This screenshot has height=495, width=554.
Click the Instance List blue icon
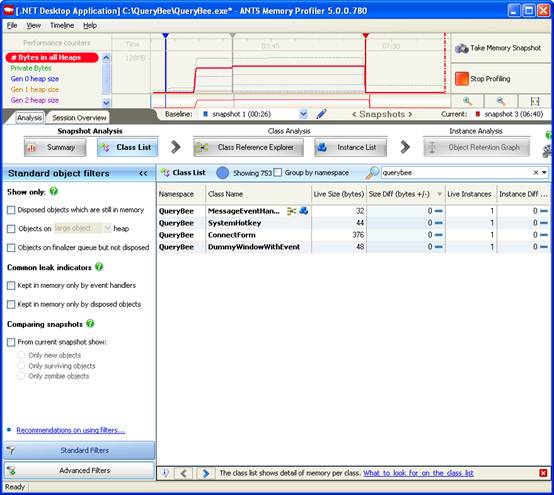pyautogui.click(x=322, y=147)
